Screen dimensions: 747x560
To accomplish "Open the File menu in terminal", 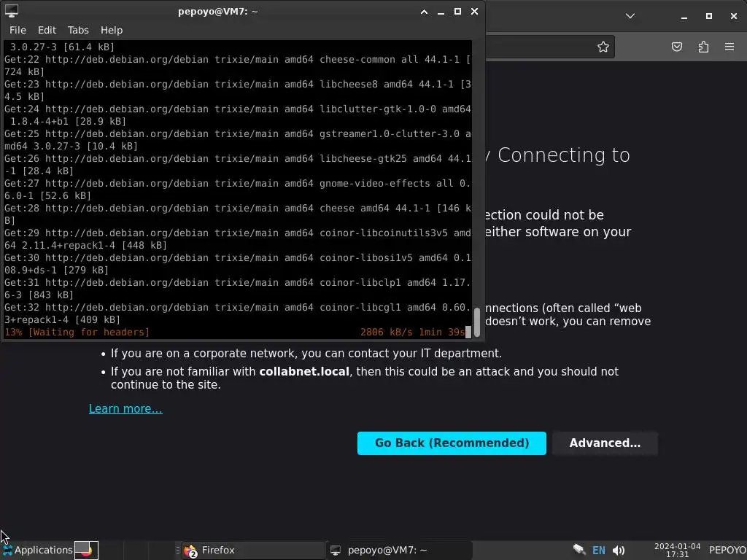I will click(18, 30).
